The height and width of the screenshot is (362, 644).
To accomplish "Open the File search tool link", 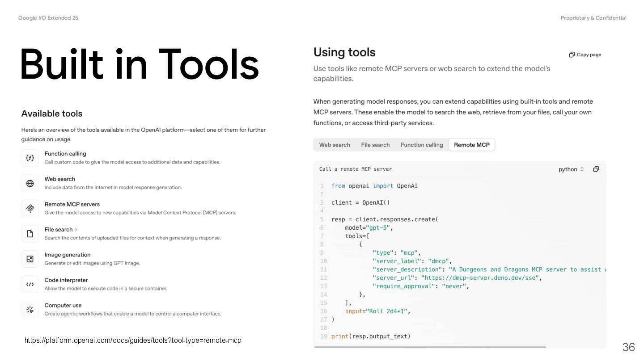I will (59, 230).
